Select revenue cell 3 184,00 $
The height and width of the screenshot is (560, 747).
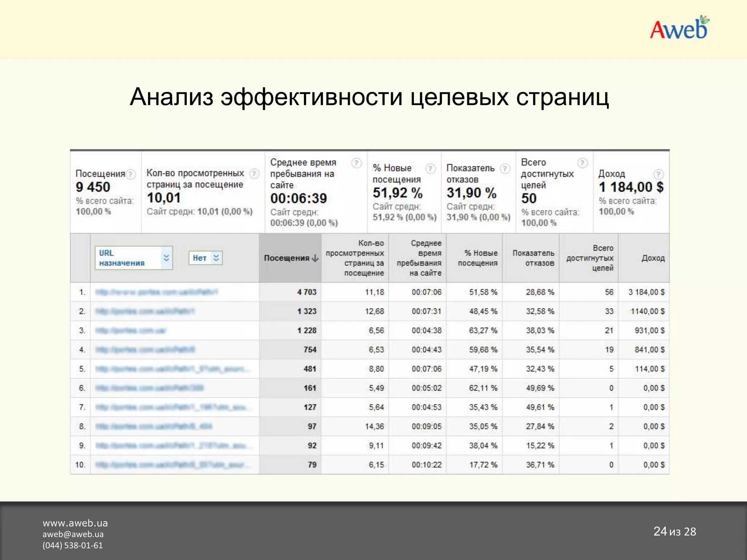coord(646,292)
